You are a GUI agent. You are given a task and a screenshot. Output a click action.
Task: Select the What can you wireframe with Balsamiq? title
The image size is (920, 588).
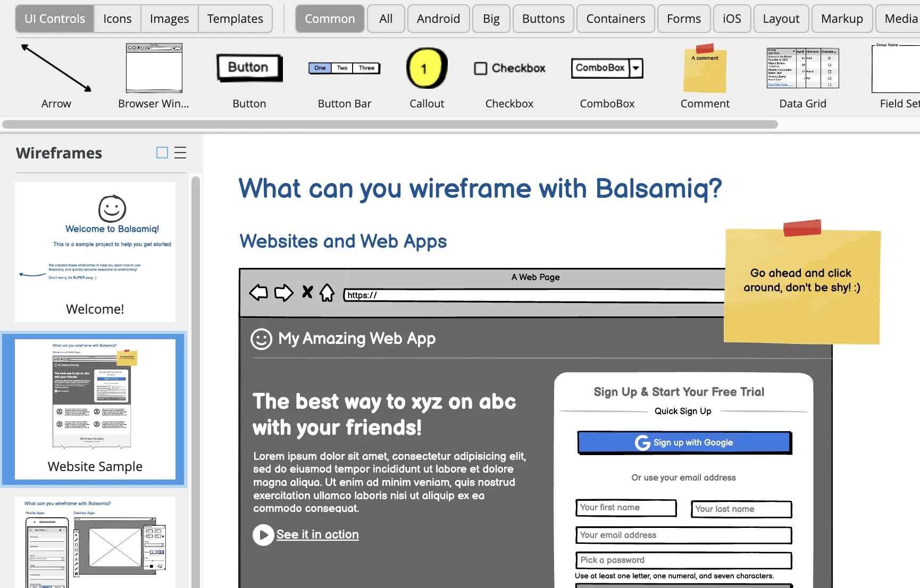click(480, 189)
